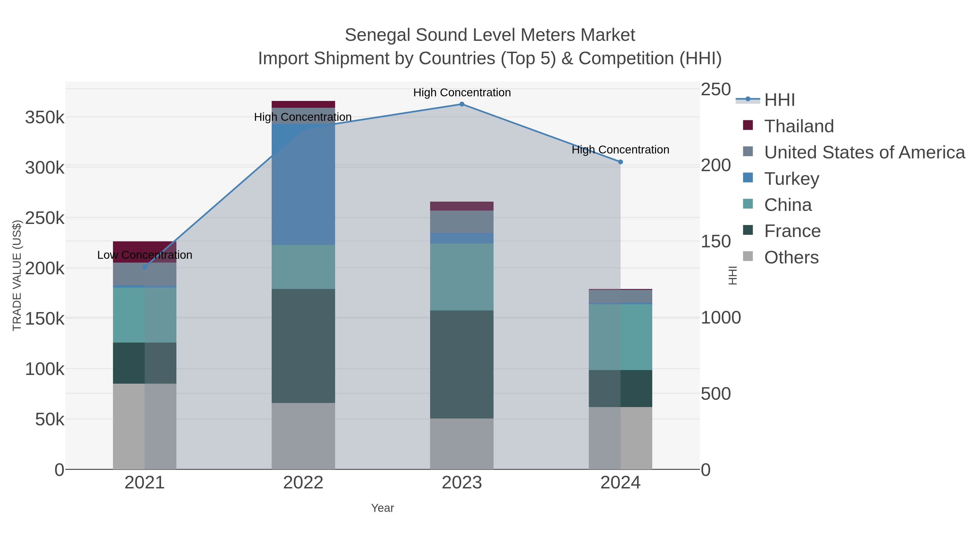The width and height of the screenshot is (980, 551).
Task: Click the 2023 Thailand bar segment
Action: pos(462,206)
